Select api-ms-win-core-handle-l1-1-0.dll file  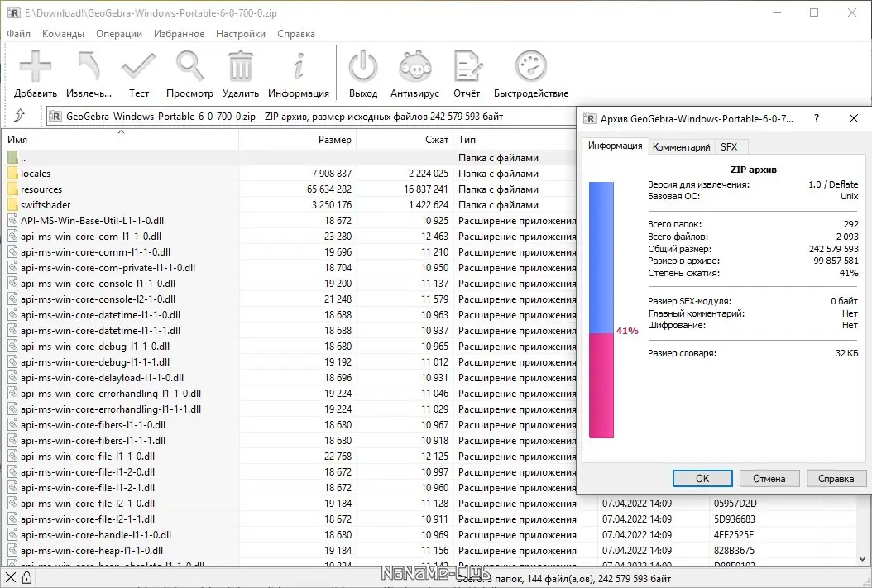(96, 534)
